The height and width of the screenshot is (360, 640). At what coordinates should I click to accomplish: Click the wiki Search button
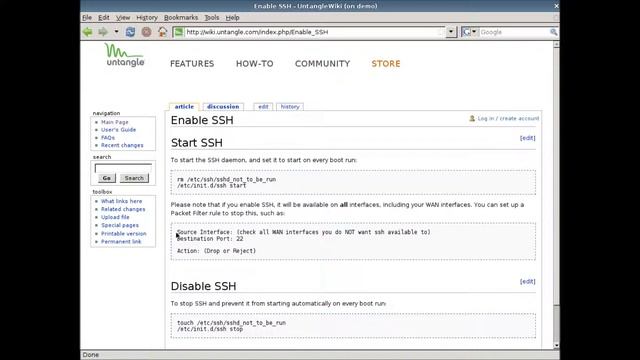coord(134,178)
